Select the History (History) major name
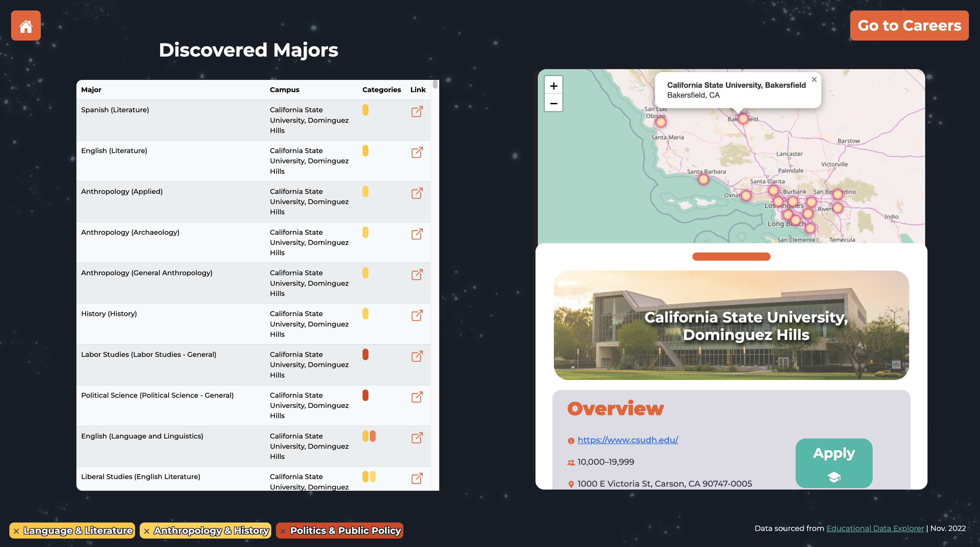The height and width of the screenshot is (547, 980). pyautogui.click(x=109, y=313)
